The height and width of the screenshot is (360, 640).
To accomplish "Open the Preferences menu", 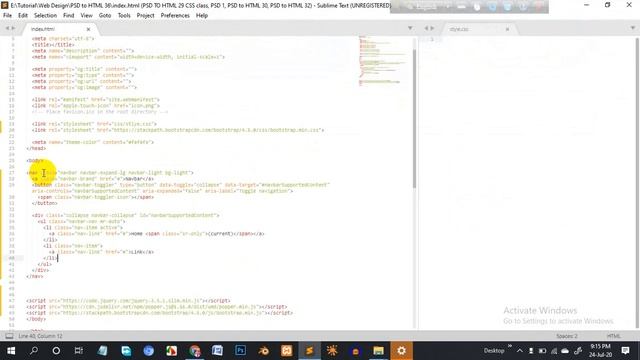I will click(x=175, y=16).
